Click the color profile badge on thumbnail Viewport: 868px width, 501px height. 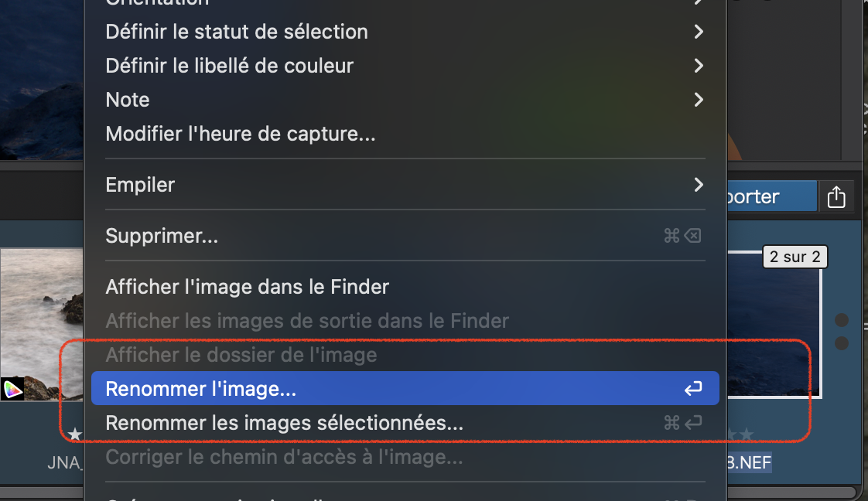coord(12,389)
